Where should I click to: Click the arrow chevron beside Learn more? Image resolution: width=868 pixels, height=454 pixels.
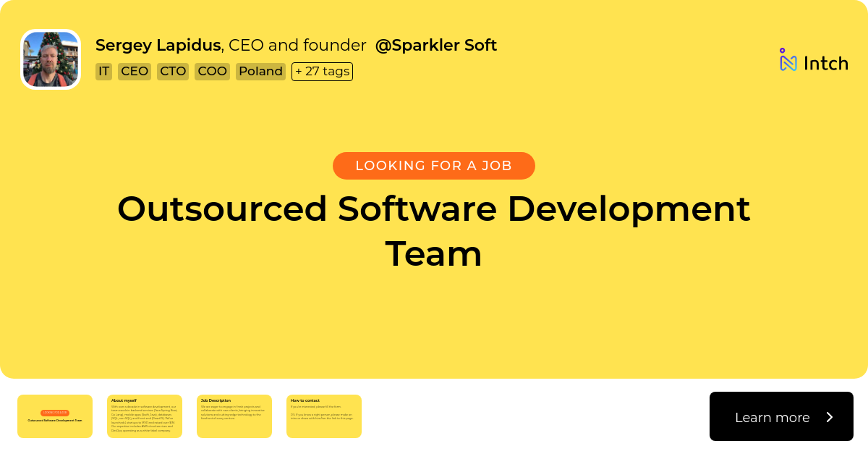(830, 417)
